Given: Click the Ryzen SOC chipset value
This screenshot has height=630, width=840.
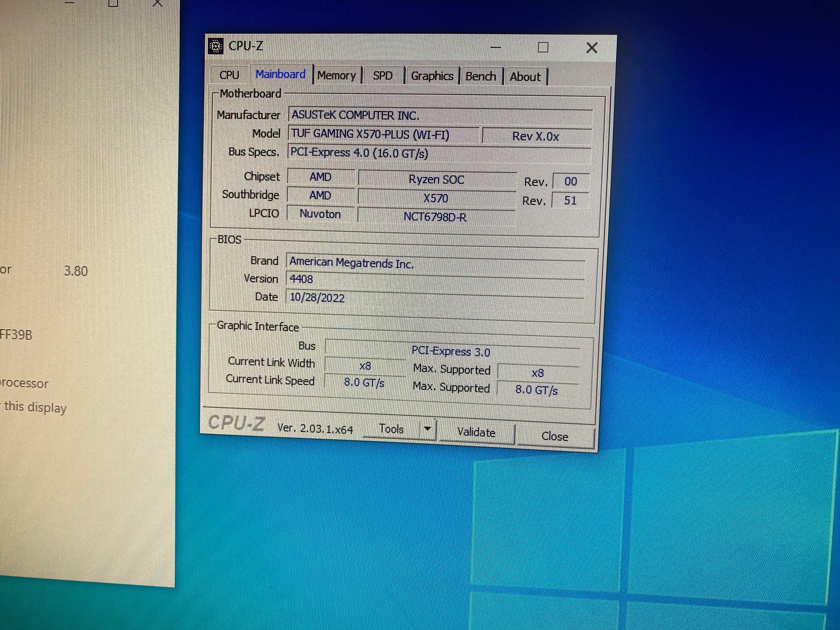Looking at the screenshot, I should tap(436, 179).
